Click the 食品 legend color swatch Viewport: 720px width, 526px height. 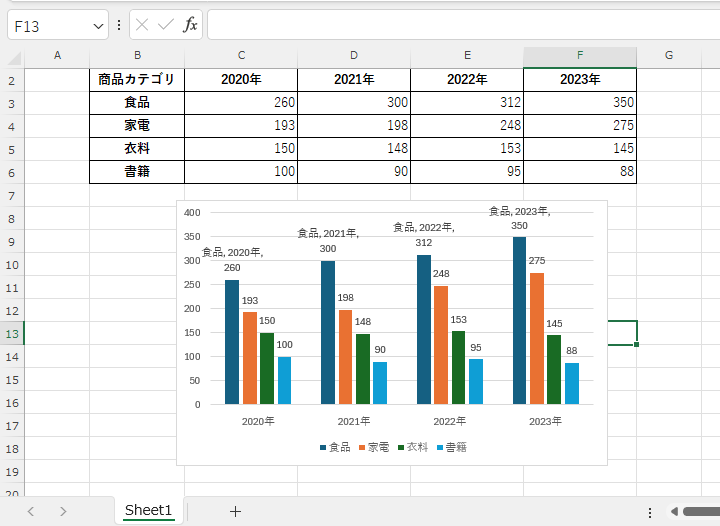(323, 448)
